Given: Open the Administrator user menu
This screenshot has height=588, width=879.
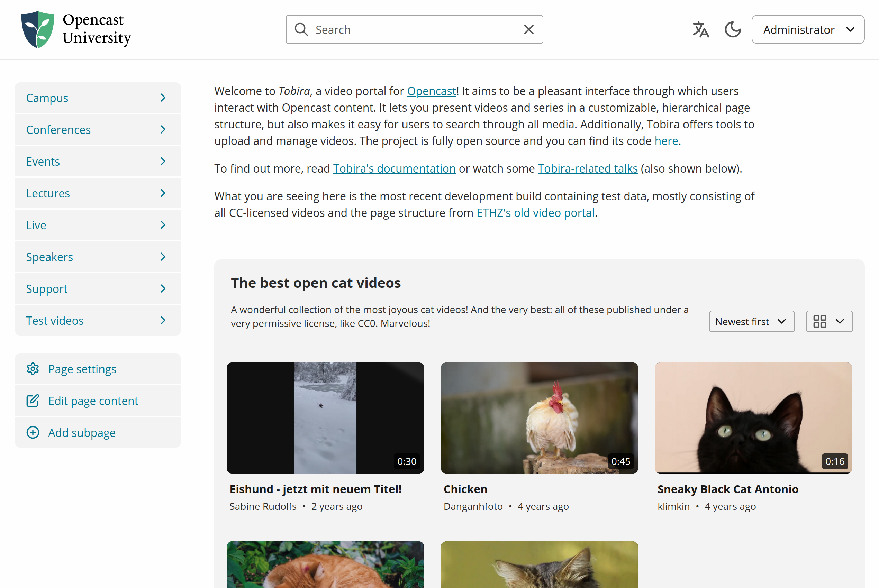Looking at the screenshot, I should 808,30.
